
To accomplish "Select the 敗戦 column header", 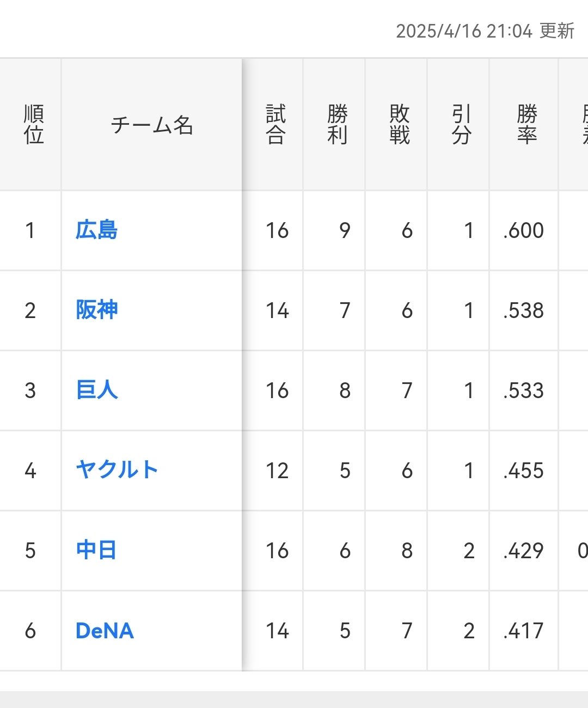I will [399, 125].
